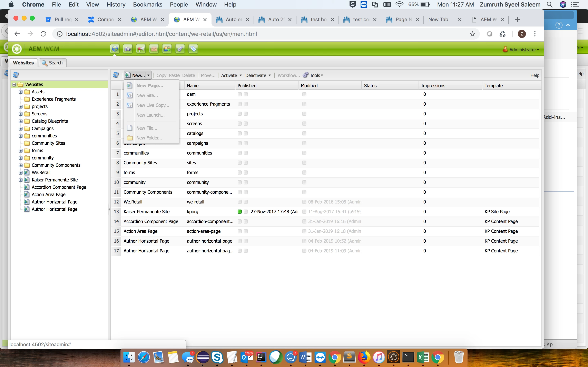This screenshot has height=367, width=588.
Task: Click the Help button in the toolbar
Action: pos(535,75)
